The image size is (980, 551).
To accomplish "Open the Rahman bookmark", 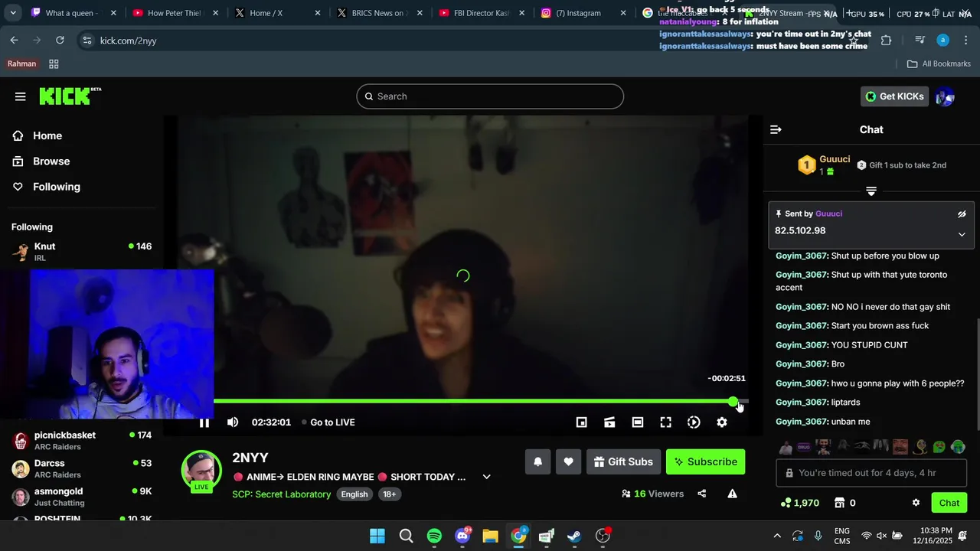I will [21, 64].
